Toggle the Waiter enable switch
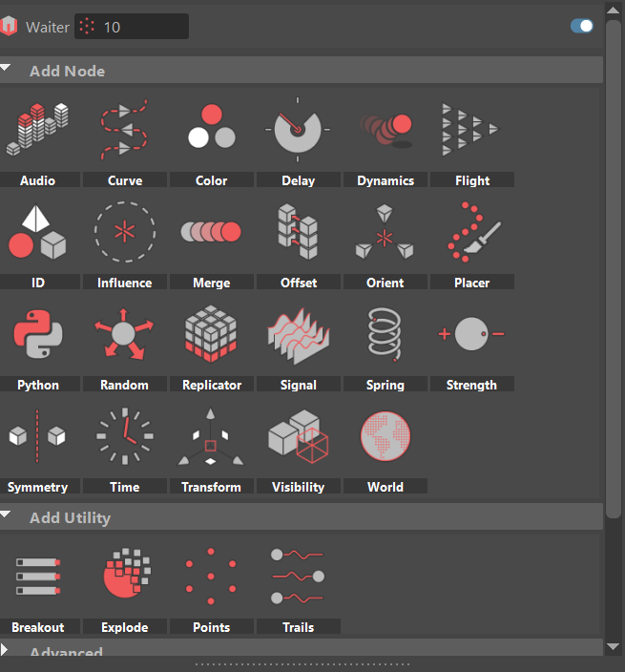 pyautogui.click(x=581, y=26)
